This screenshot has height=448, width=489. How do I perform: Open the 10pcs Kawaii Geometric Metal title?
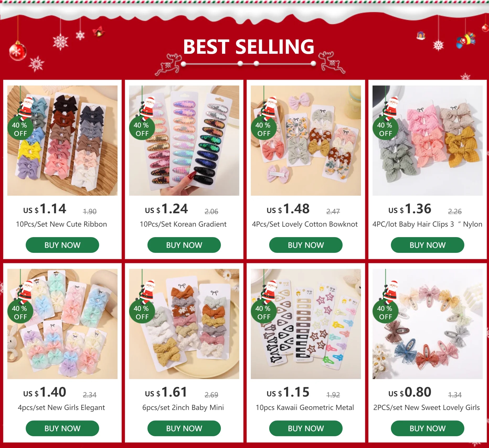click(305, 408)
